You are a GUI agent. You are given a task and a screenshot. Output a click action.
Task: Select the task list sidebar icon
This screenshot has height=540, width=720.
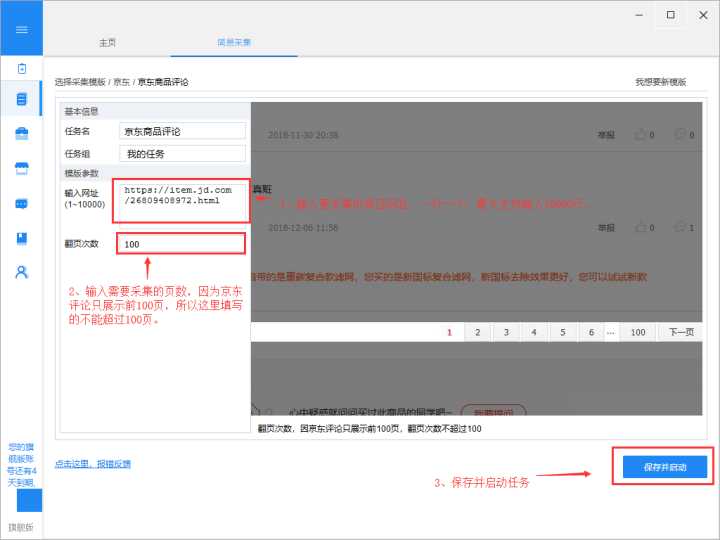(x=22, y=99)
